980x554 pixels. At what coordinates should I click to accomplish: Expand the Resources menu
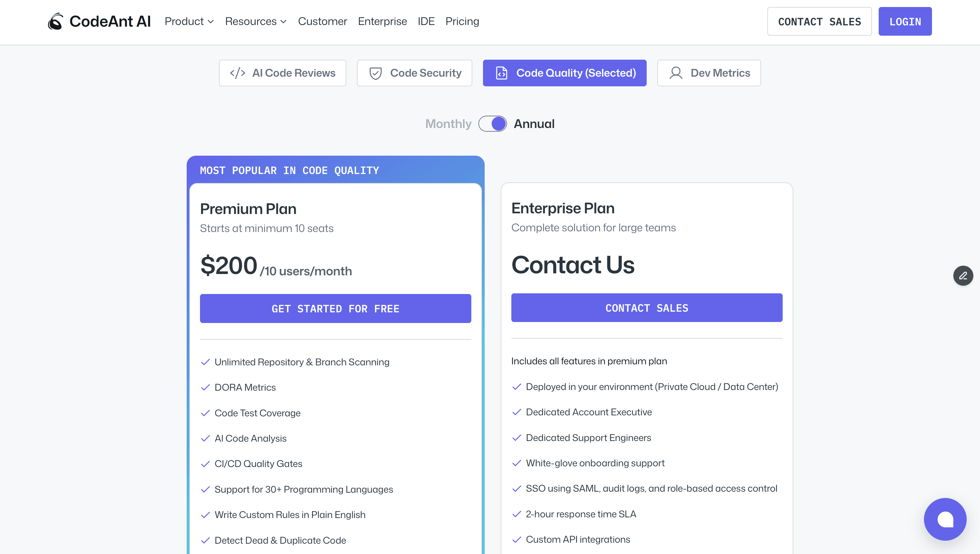point(256,22)
